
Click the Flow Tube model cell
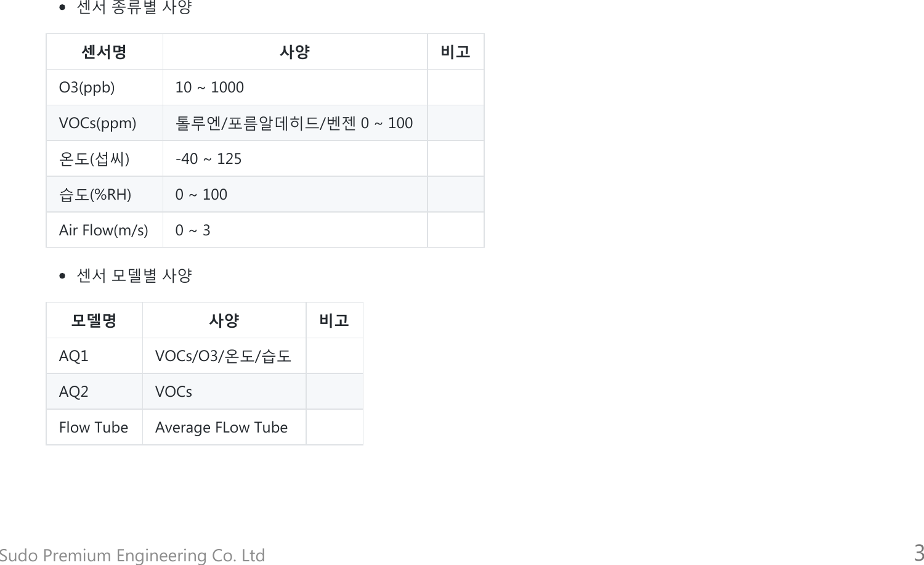pos(94,428)
